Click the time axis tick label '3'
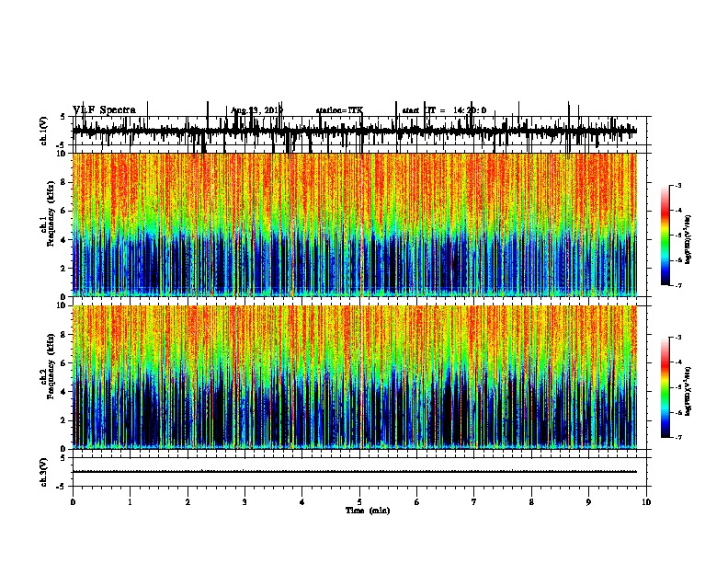The width and height of the screenshot is (728, 563). (x=245, y=502)
